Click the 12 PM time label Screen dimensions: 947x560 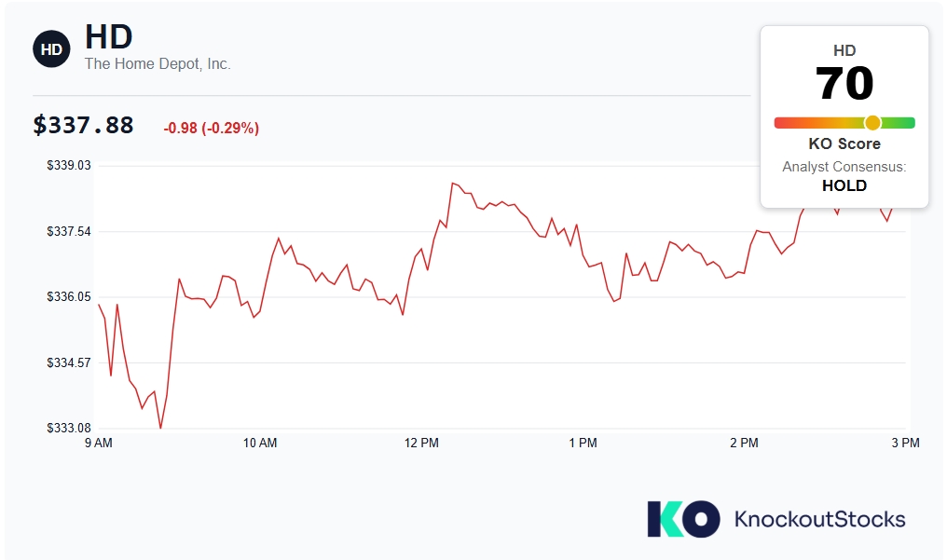point(421,443)
